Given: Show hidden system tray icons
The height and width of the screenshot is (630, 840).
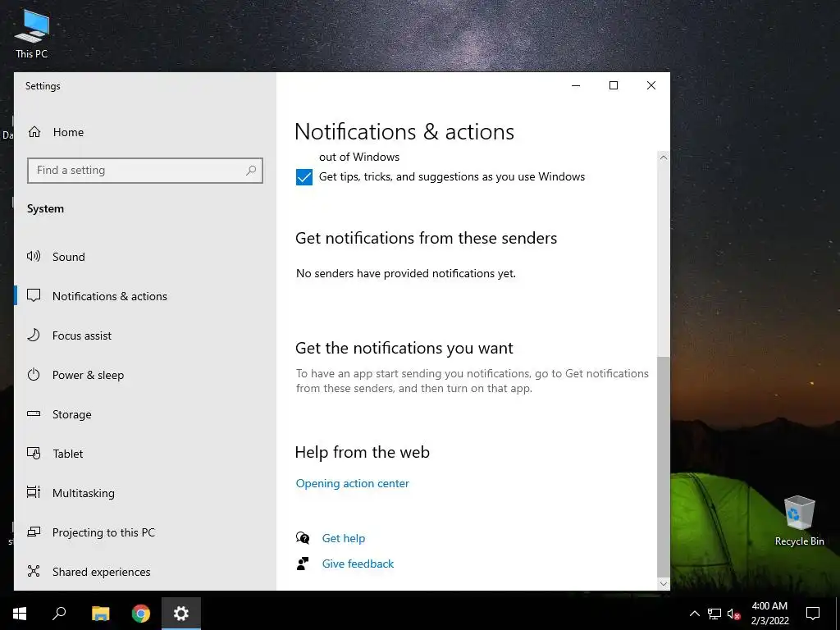Looking at the screenshot, I should (694, 614).
